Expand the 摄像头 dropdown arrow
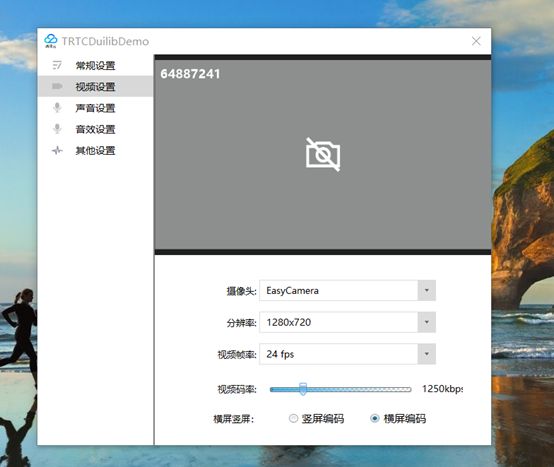The height and width of the screenshot is (467, 554). [426, 290]
